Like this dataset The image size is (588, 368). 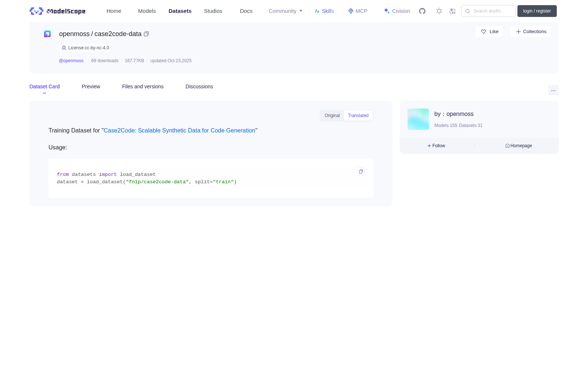click(x=489, y=32)
